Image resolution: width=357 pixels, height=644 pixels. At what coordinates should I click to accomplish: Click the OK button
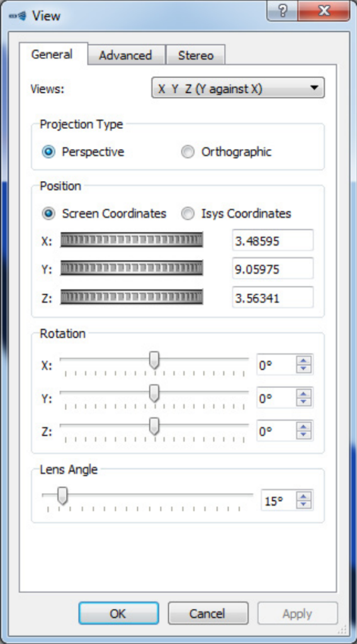click(x=118, y=613)
